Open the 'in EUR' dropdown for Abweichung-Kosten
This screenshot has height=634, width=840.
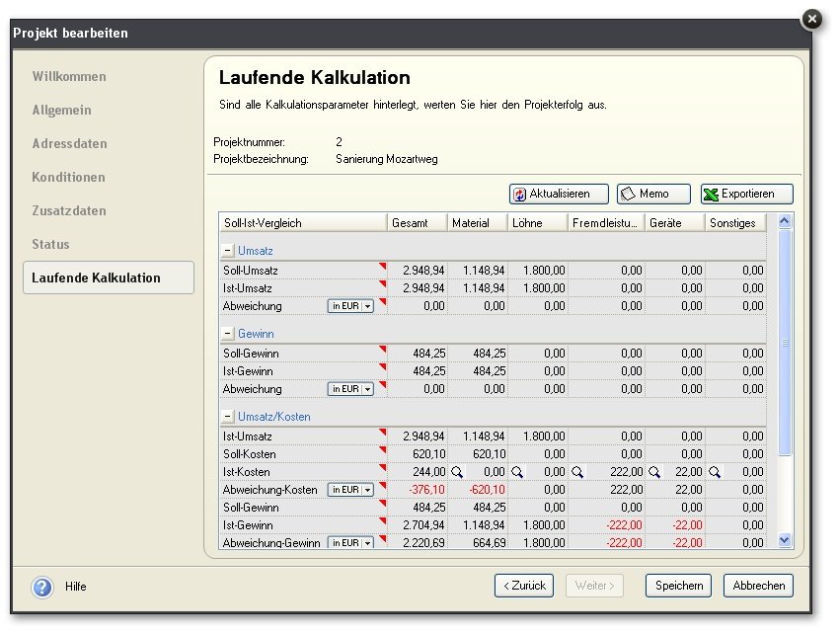point(352,490)
